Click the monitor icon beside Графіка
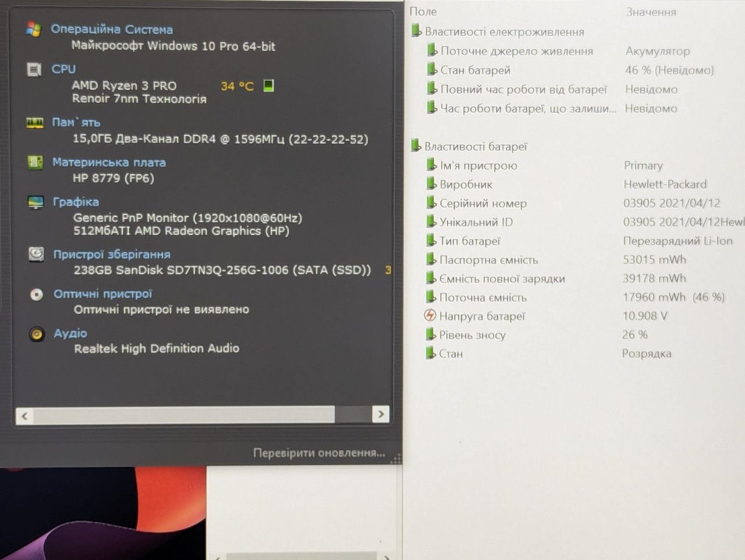Image resolution: width=745 pixels, height=560 pixels. tap(36, 202)
